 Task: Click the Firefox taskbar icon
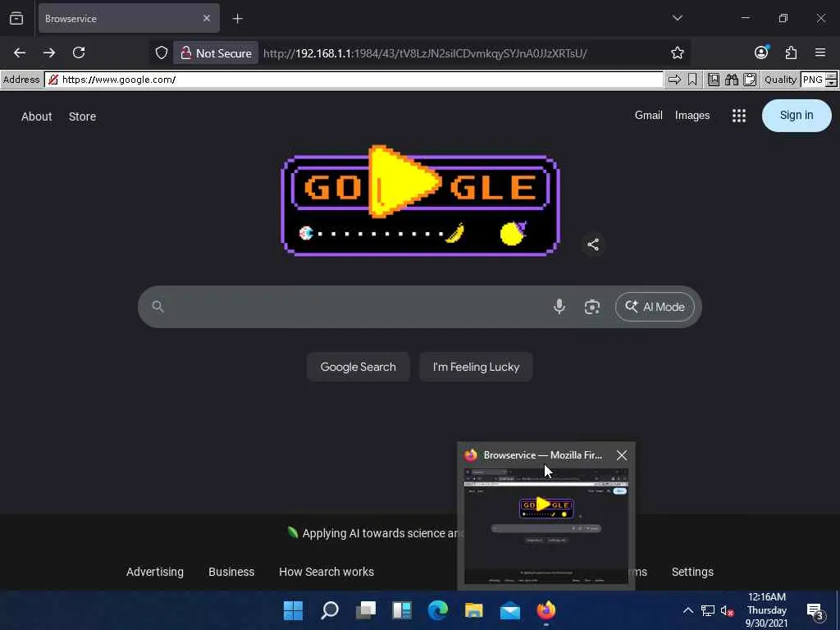(546, 610)
